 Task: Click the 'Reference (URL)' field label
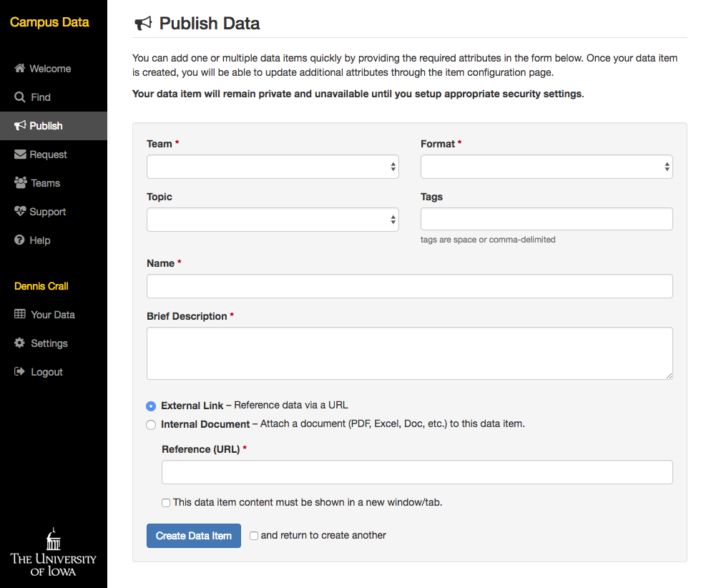201,449
